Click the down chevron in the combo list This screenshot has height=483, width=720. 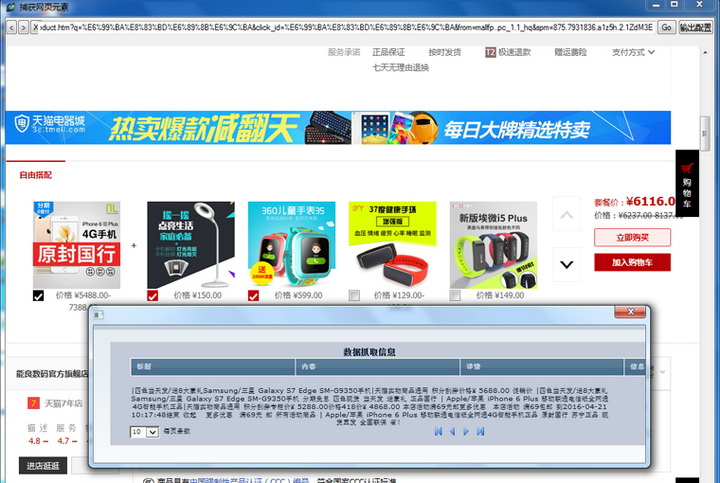coord(567,264)
